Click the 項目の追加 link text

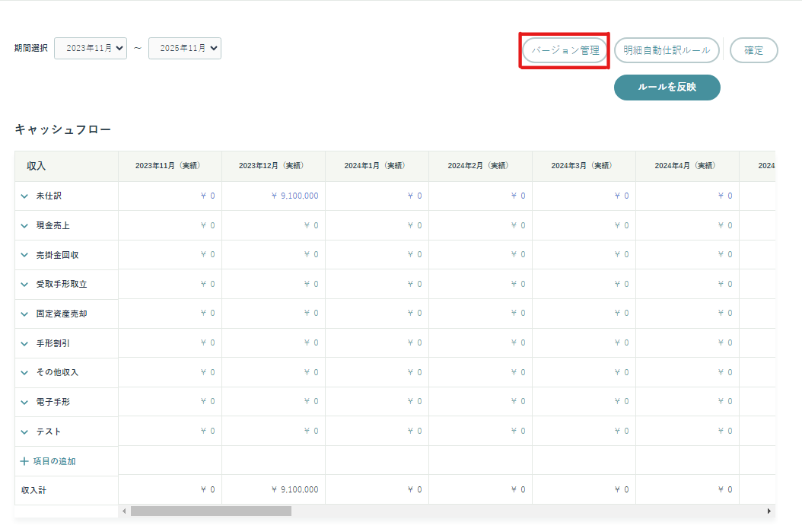pyautogui.click(x=54, y=461)
